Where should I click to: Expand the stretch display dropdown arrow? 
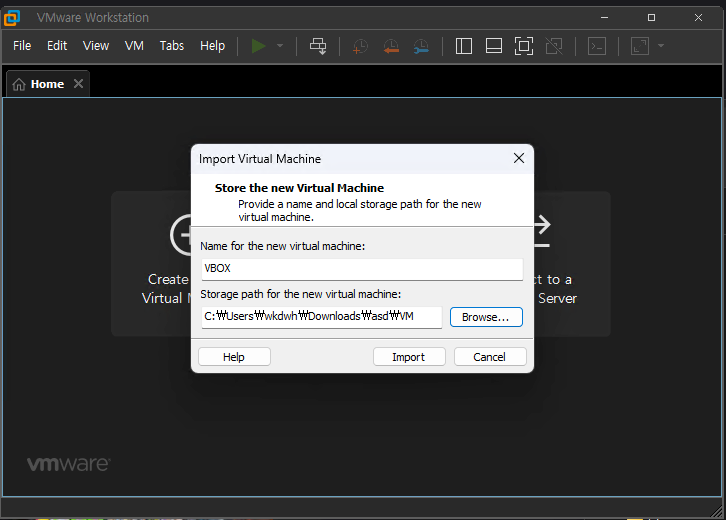(x=661, y=46)
